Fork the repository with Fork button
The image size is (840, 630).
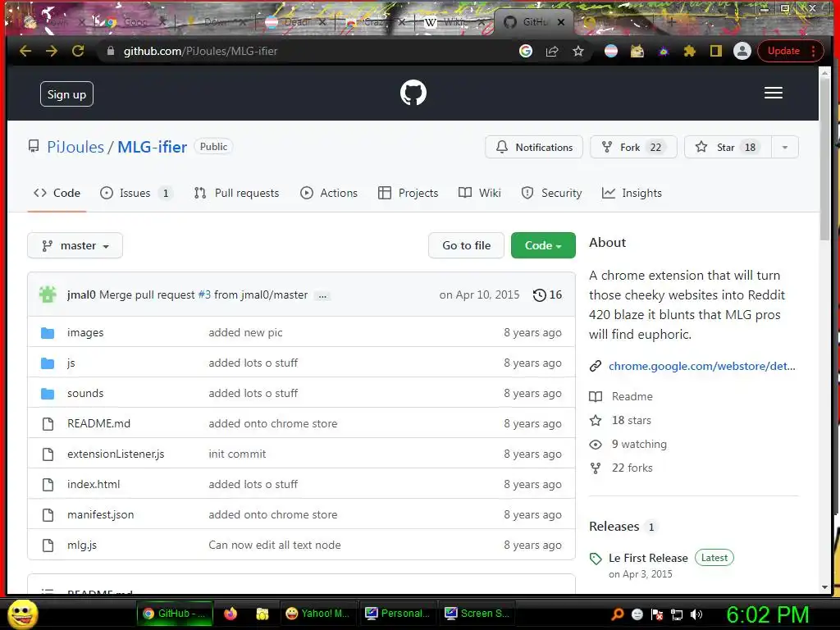pyautogui.click(x=634, y=148)
